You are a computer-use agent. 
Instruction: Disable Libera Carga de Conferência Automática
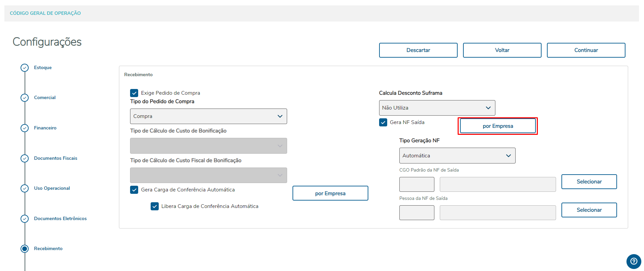tap(155, 206)
